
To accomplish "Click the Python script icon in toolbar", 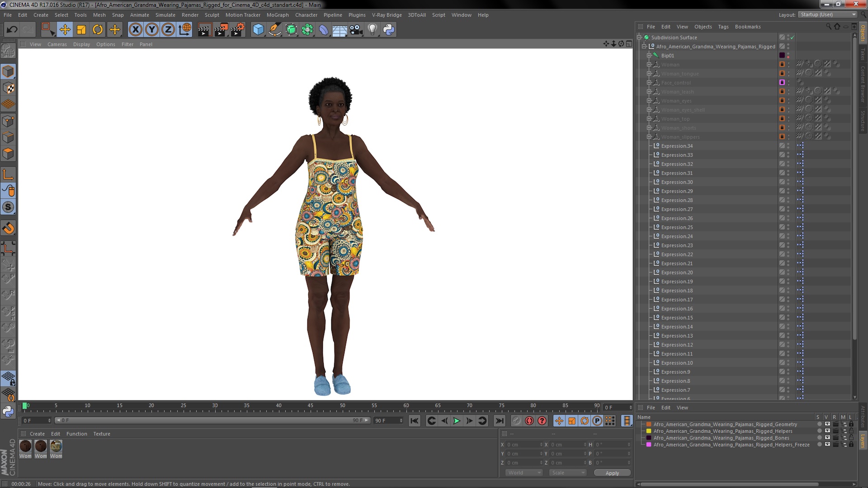I will pyautogui.click(x=389, y=30).
